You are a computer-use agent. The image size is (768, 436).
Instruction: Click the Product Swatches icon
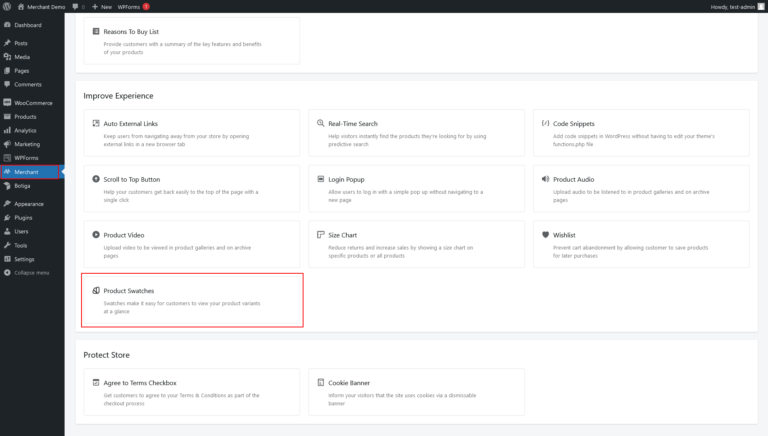coord(96,291)
